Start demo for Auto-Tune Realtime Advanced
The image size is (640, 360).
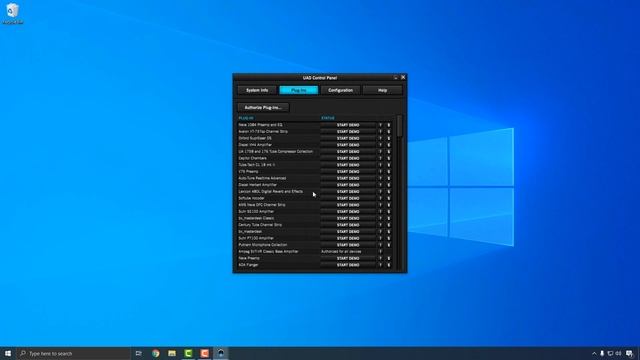(348, 178)
